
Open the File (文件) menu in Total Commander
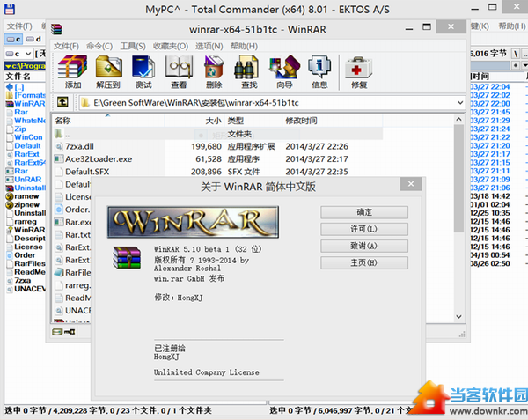pos(19,26)
